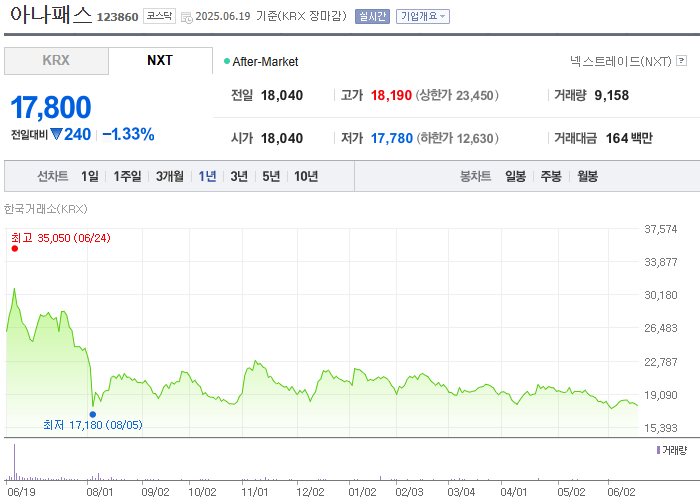
Task: Click the stock name 아나패스
Action: (51, 15)
